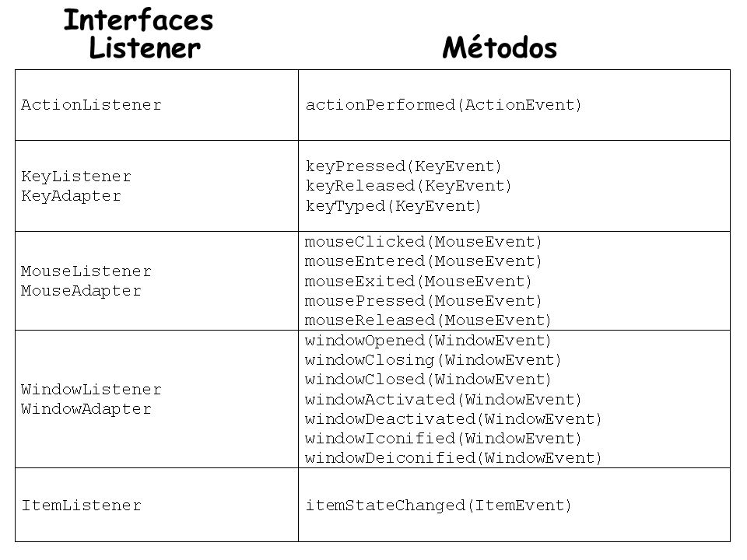Click keyTyped(KeyEvent) method text
The image size is (747, 560).
point(394,206)
